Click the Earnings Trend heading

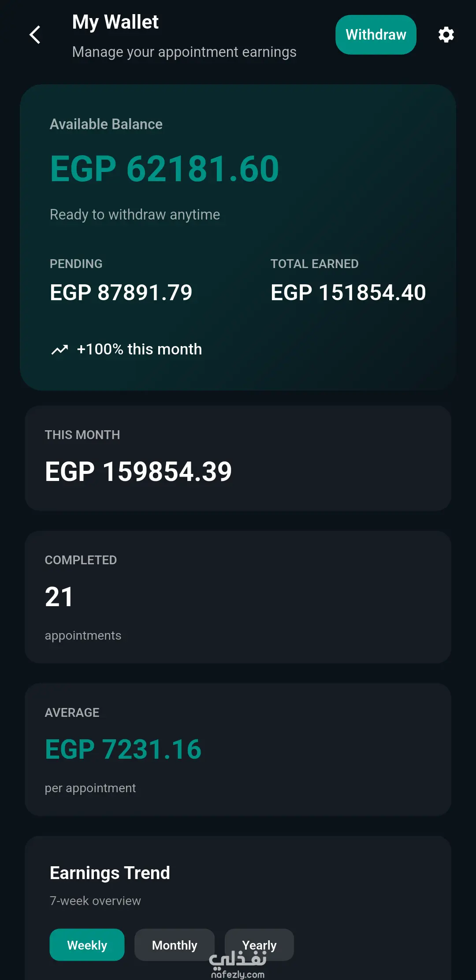110,873
